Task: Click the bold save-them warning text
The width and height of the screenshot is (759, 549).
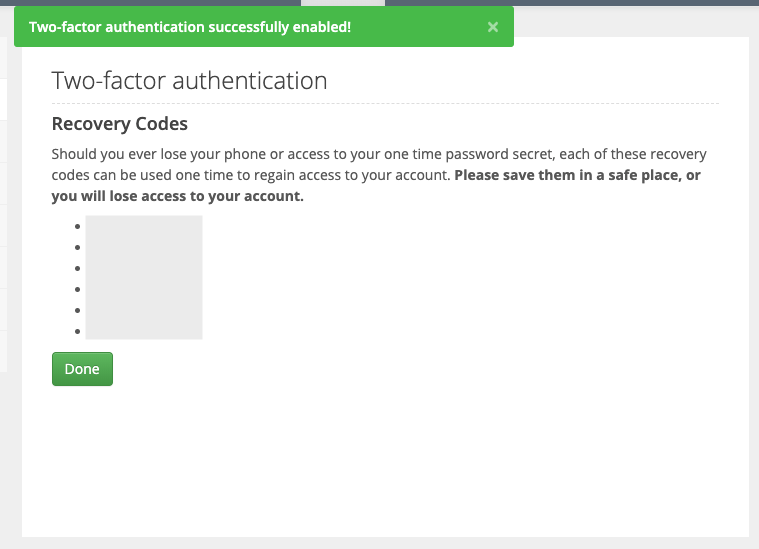Action: tap(376, 185)
